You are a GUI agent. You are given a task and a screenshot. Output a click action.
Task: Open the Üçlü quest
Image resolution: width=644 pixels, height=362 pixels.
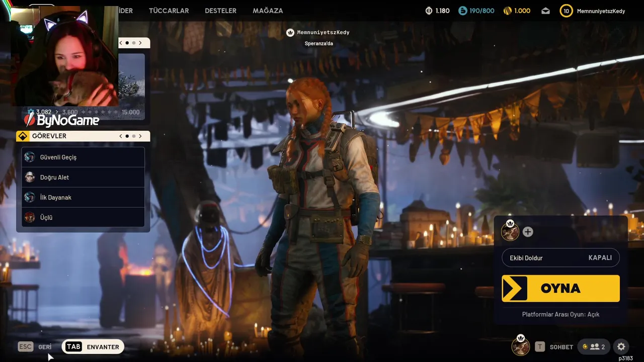[84, 217]
